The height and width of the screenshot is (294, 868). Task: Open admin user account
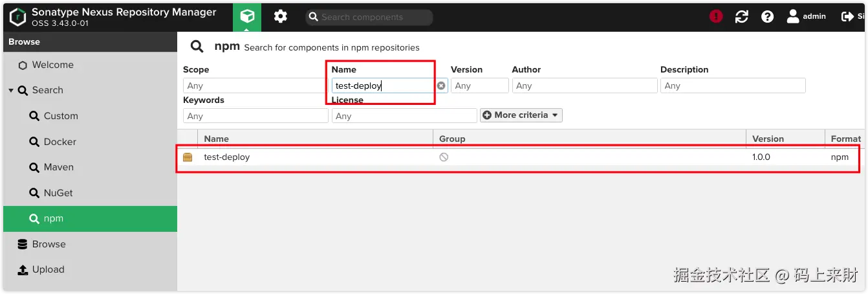click(x=806, y=17)
